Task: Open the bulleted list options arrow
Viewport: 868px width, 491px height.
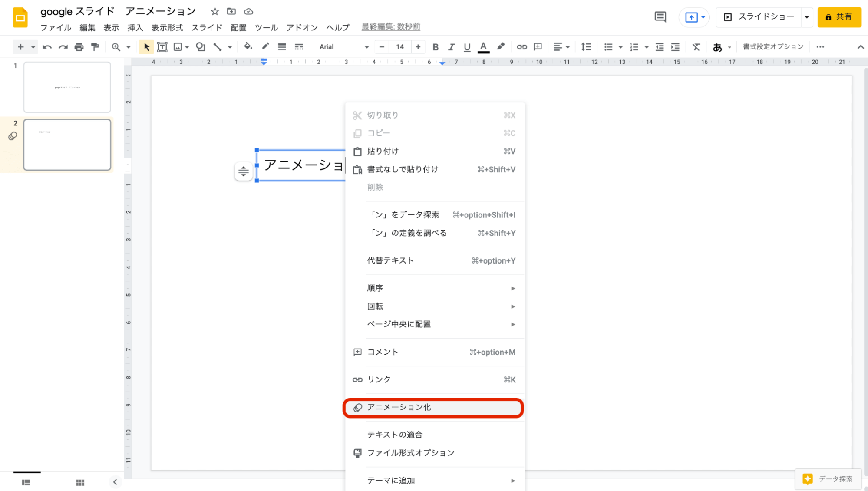Action: coord(620,47)
